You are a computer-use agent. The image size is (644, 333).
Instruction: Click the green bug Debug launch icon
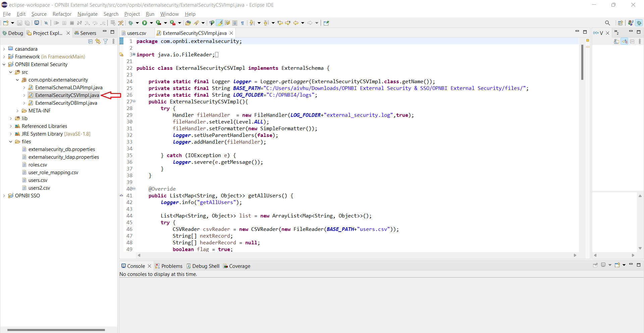click(x=130, y=23)
